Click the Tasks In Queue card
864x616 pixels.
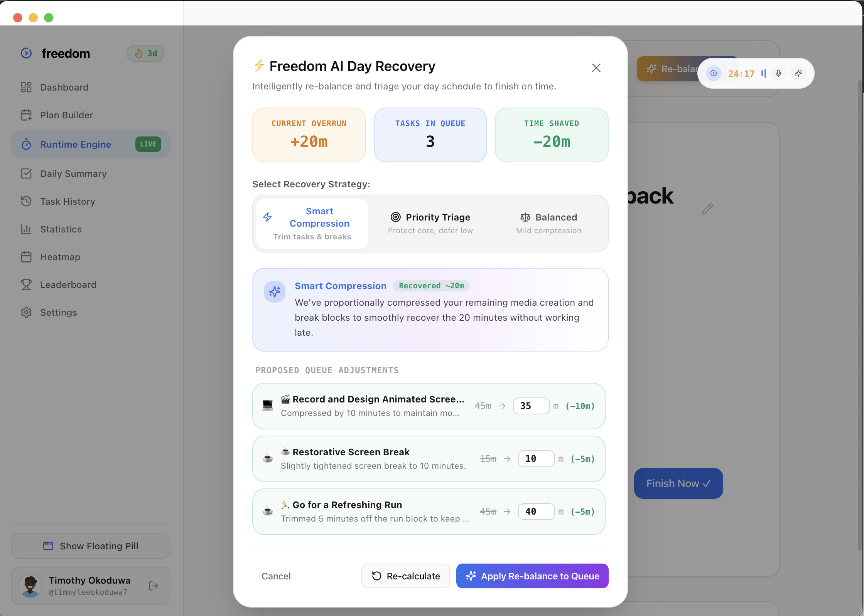(x=430, y=135)
